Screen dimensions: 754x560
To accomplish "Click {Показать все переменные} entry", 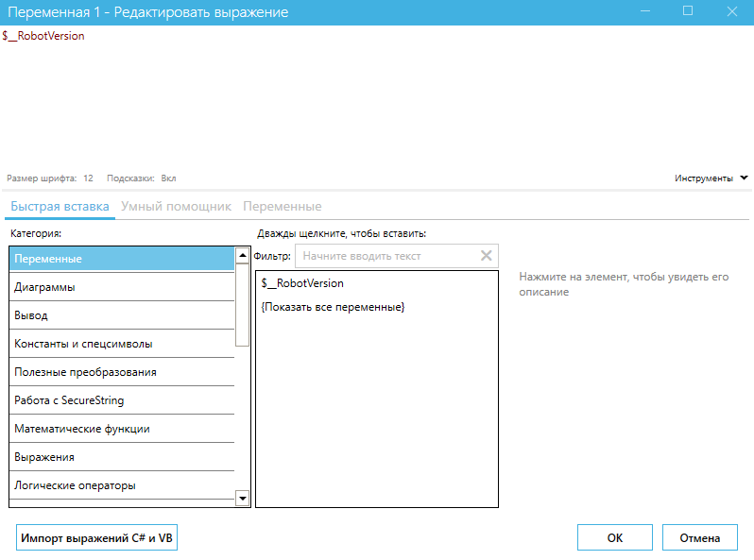I will click(333, 308).
